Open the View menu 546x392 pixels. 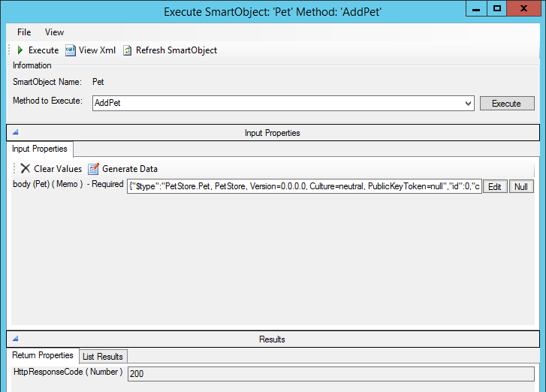[x=54, y=32]
